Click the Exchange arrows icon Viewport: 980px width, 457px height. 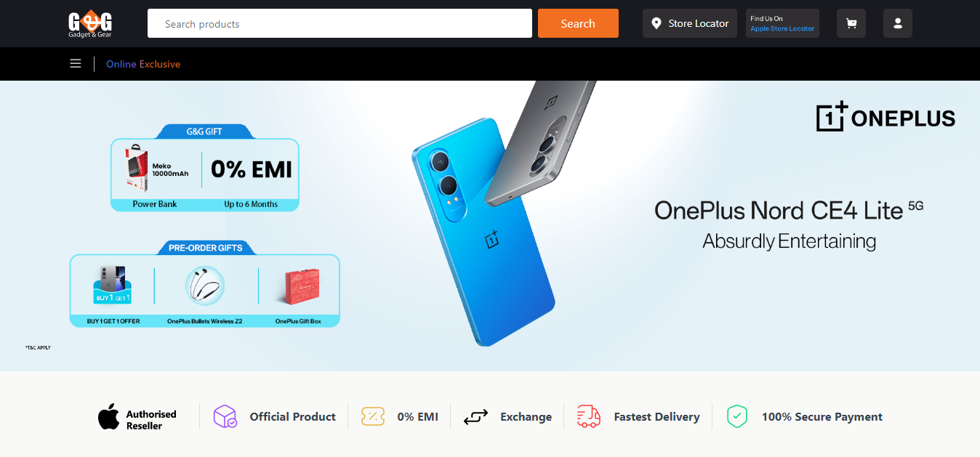point(475,417)
